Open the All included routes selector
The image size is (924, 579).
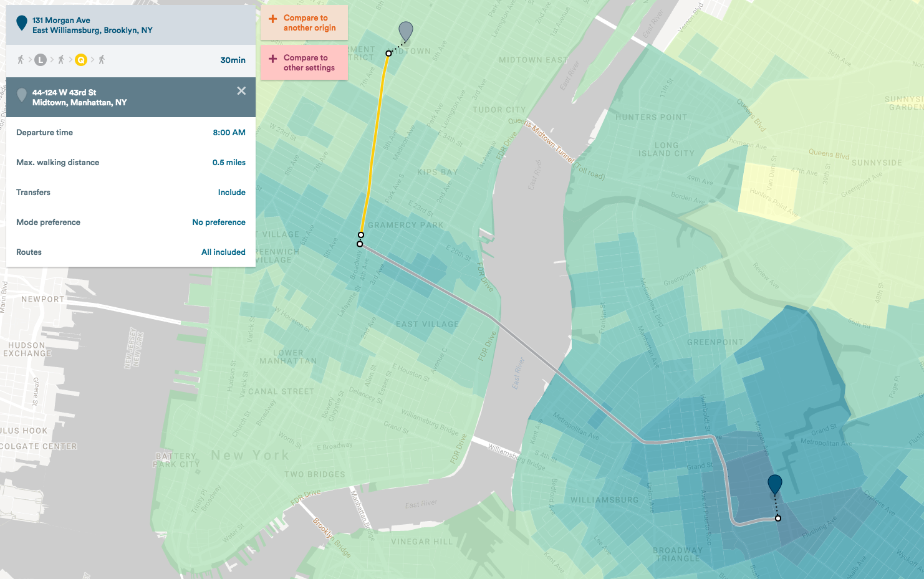tap(223, 252)
